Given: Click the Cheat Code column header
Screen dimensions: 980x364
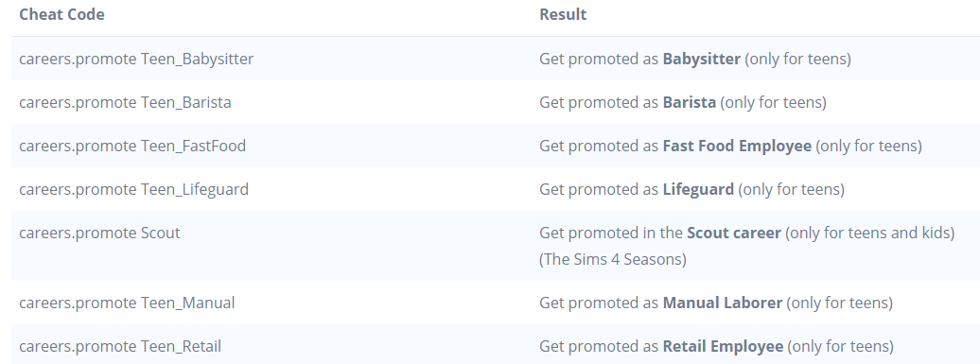Looking at the screenshot, I should (x=61, y=14).
